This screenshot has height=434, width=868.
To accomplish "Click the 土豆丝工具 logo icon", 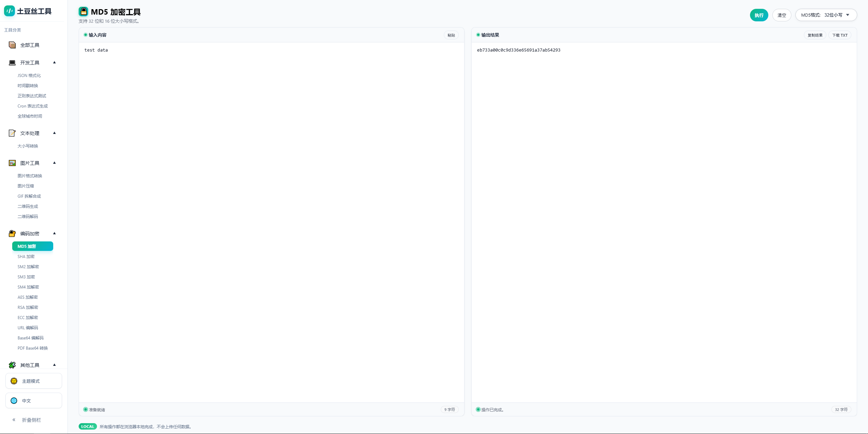I will 9,11.
